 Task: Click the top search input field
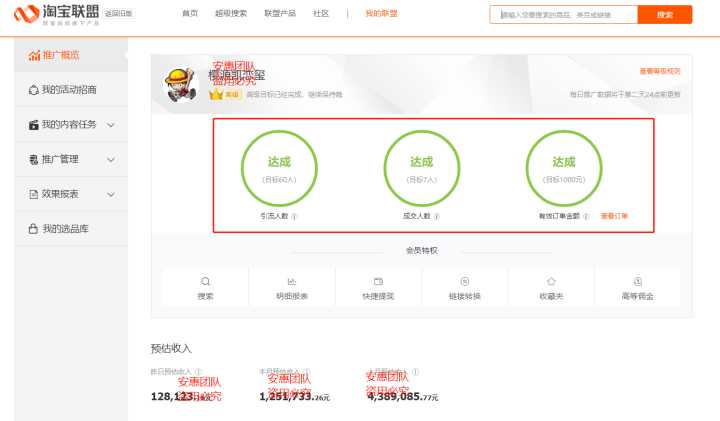pyautogui.click(x=563, y=15)
